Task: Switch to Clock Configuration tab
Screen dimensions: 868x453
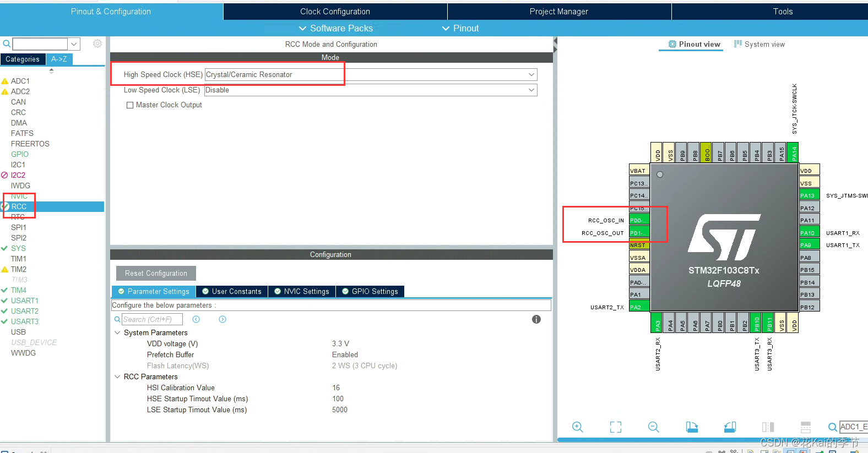Action: tap(335, 12)
